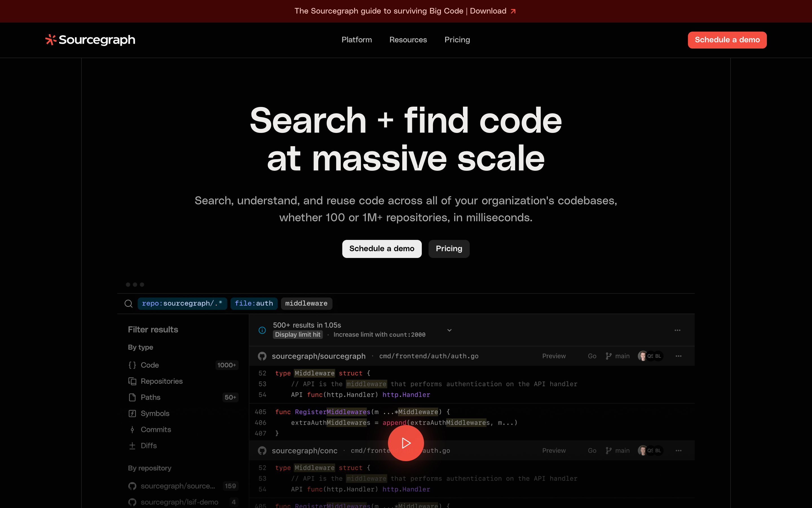Screen dimensions: 812x508
Task: Open cmd/frontend/auth/auth.go file path
Action: point(429,356)
